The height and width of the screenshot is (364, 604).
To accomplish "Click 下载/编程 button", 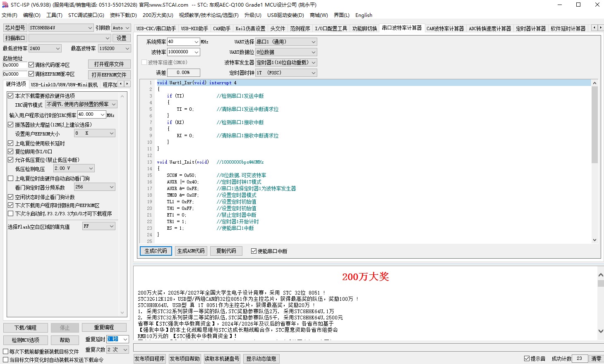I will (x=25, y=328).
